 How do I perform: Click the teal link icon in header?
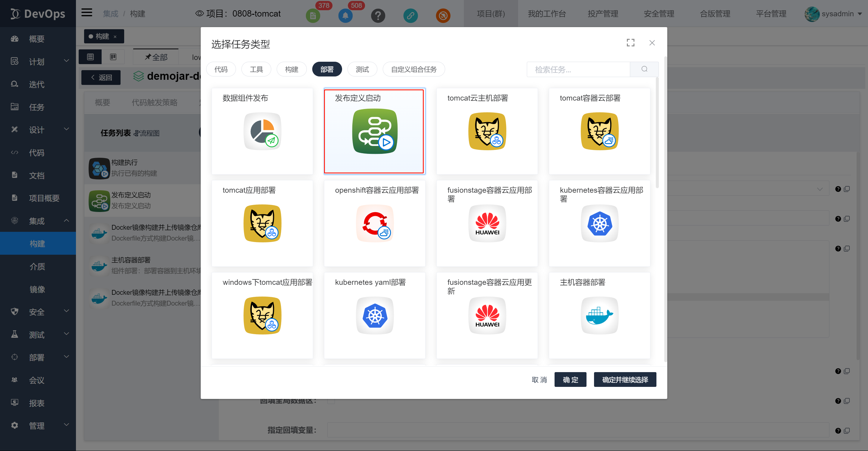click(x=410, y=15)
